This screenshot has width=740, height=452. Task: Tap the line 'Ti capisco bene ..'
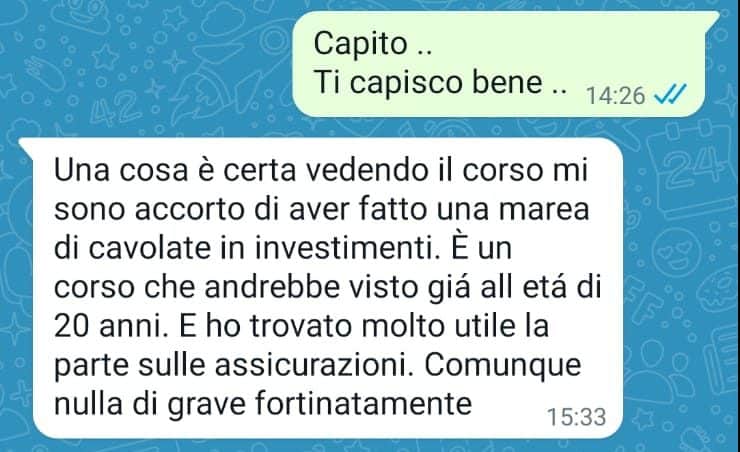(440, 83)
